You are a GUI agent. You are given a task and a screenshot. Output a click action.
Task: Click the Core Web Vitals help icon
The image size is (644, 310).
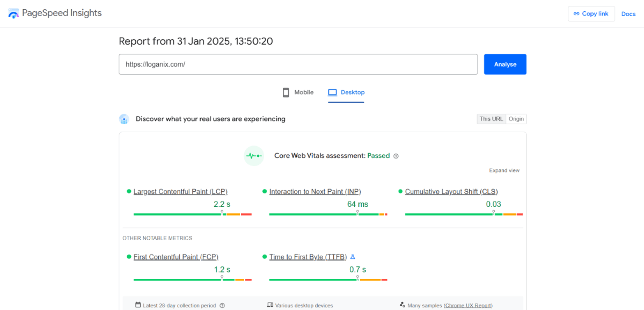pos(396,156)
